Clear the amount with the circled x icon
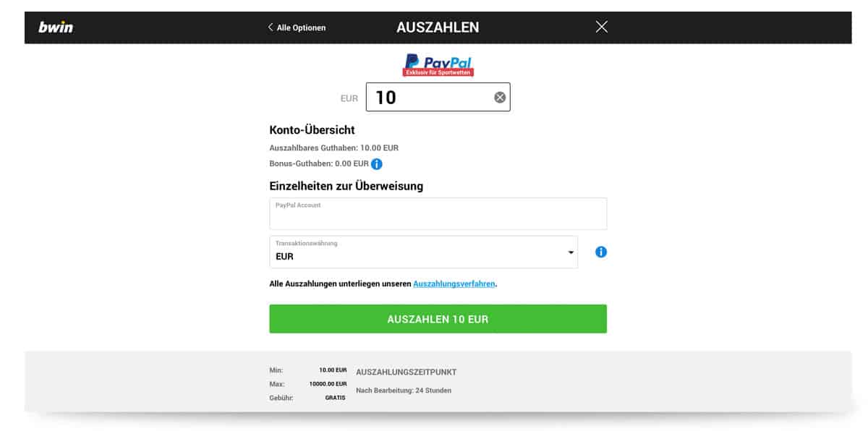Image resolution: width=868 pixels, height=431 pixels. coord(500,97)
